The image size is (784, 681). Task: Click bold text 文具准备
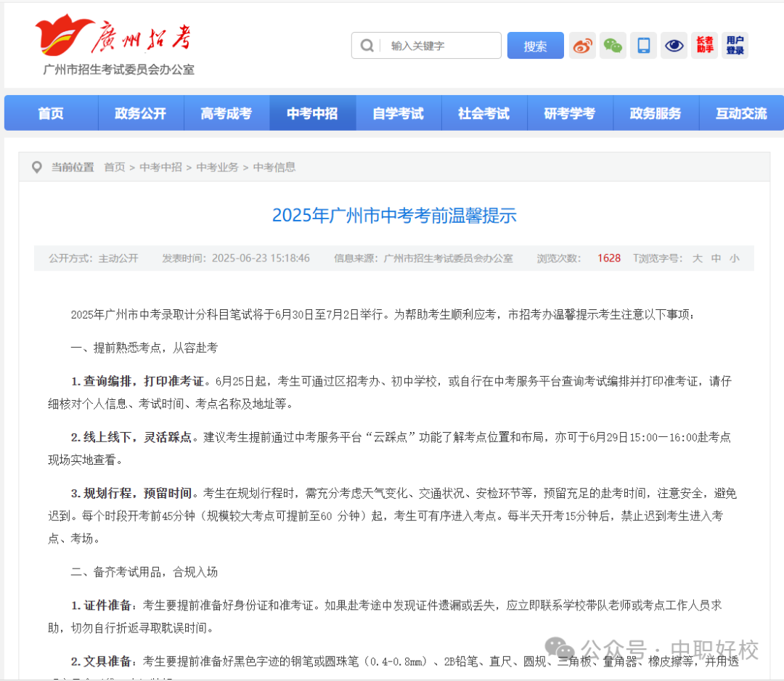(107, 661)
